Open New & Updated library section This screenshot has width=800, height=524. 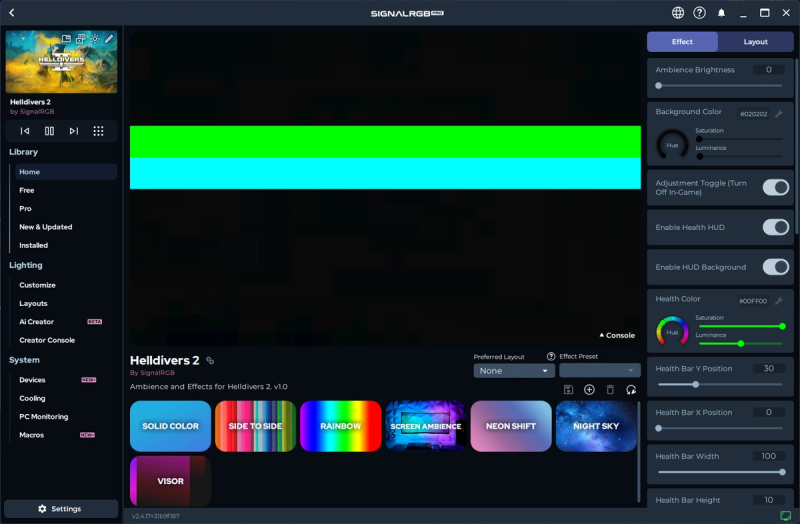point(46,227)
